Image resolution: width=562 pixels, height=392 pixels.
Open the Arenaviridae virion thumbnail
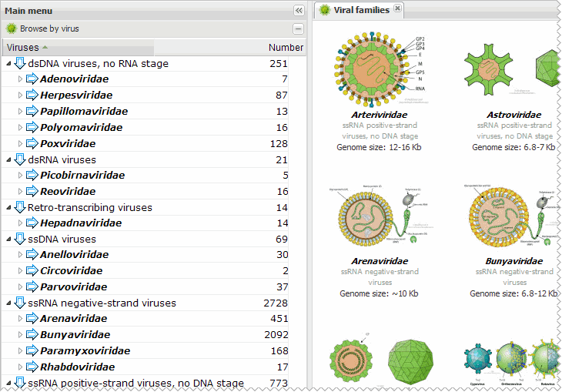point(381,216)
